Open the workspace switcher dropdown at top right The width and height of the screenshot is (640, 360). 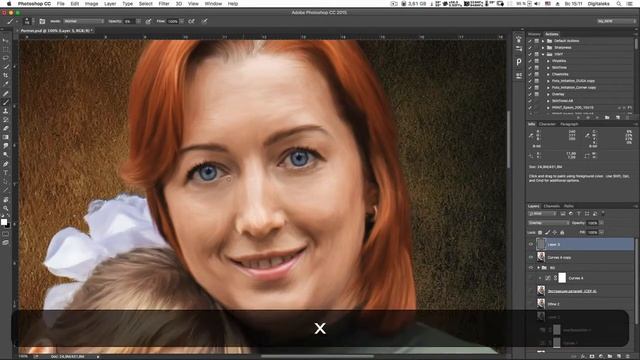click(616, 21)
